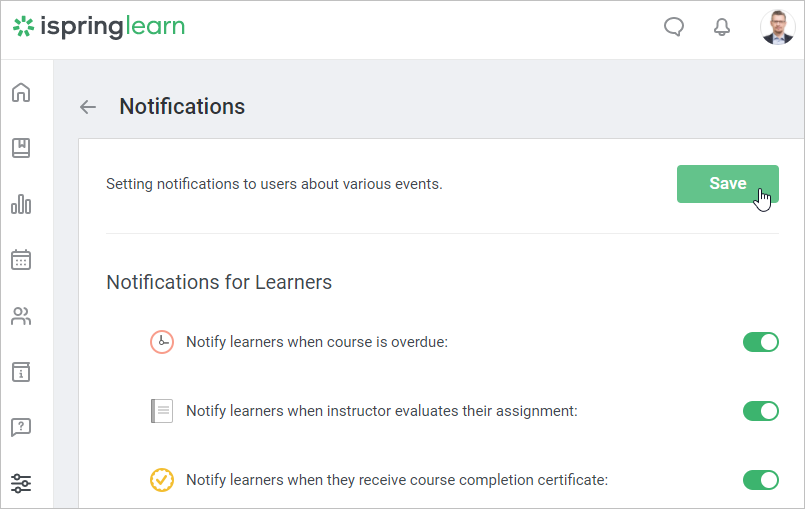Open the help question mark icon
The image size is (805, 509).
point(21,428)
